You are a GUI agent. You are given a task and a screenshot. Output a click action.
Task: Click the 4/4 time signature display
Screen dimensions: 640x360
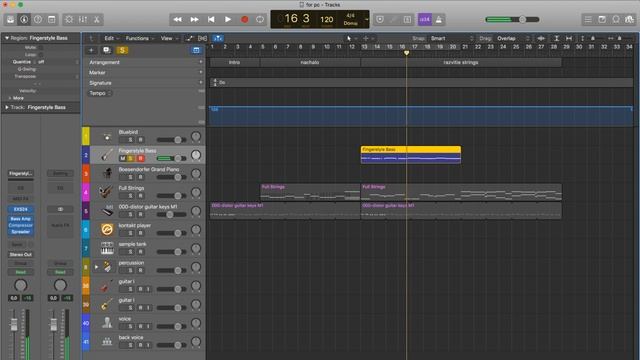[350, 16]
